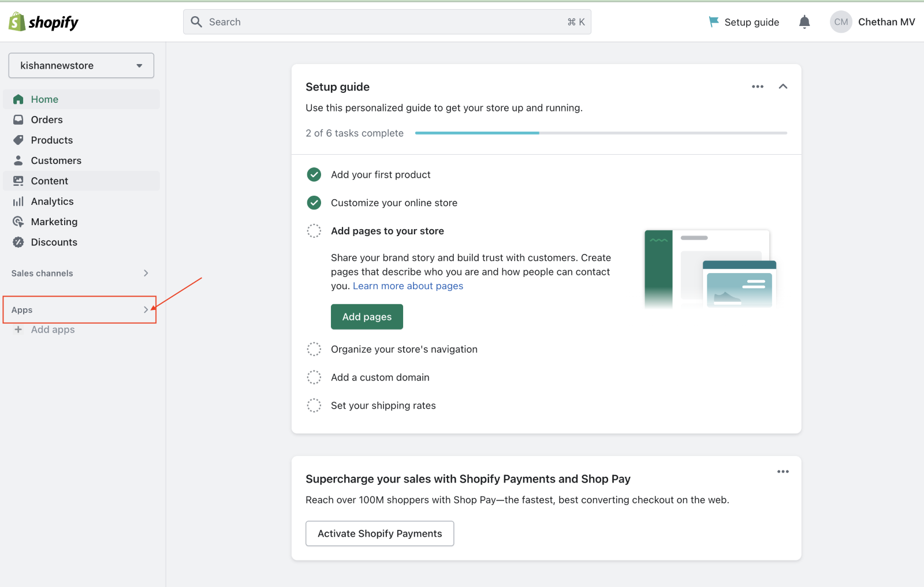Click the Analytics bar chart icon
Screen dimensions: 924x587
(18, 201)
